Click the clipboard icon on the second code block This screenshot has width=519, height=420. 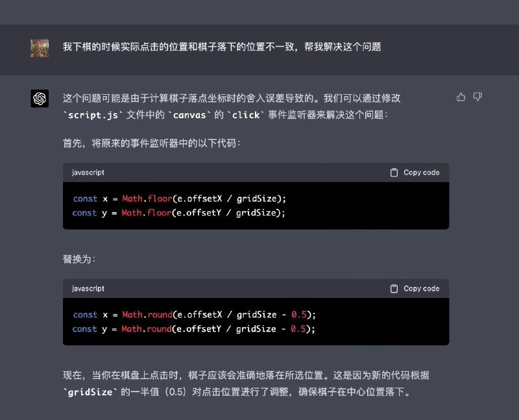394,288
